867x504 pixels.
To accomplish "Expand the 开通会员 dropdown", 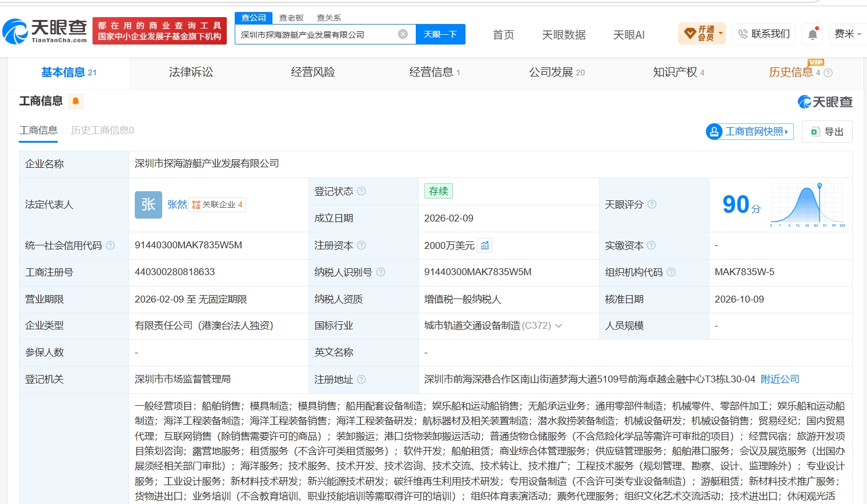I will point(702,34).
